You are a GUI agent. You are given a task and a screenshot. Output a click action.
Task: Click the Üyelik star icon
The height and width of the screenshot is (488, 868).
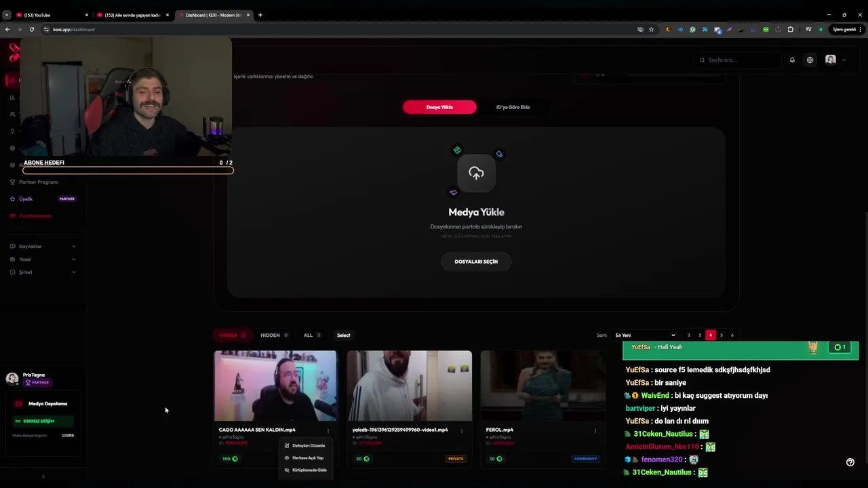point(12,199)
